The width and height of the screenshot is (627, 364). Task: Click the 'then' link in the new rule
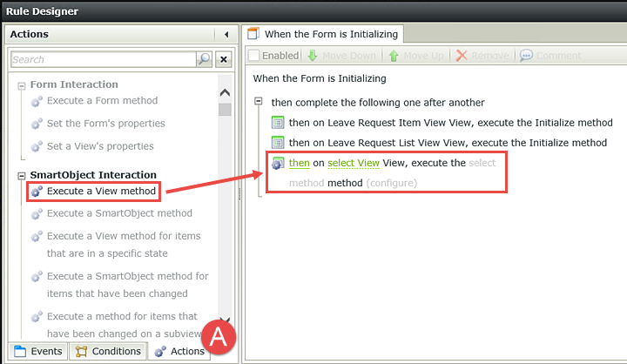tap(299, 163)
